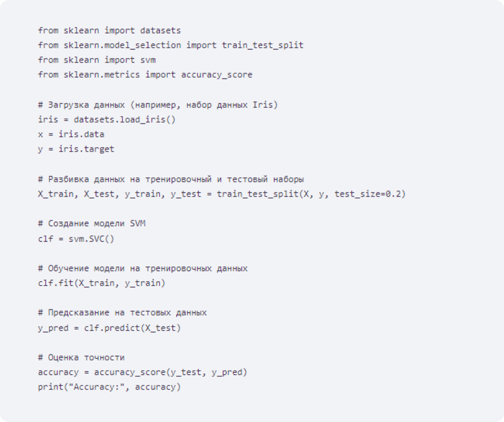
Task: Click the Предсказание на тестовых данных comment
Action: (x=122, y=313)
